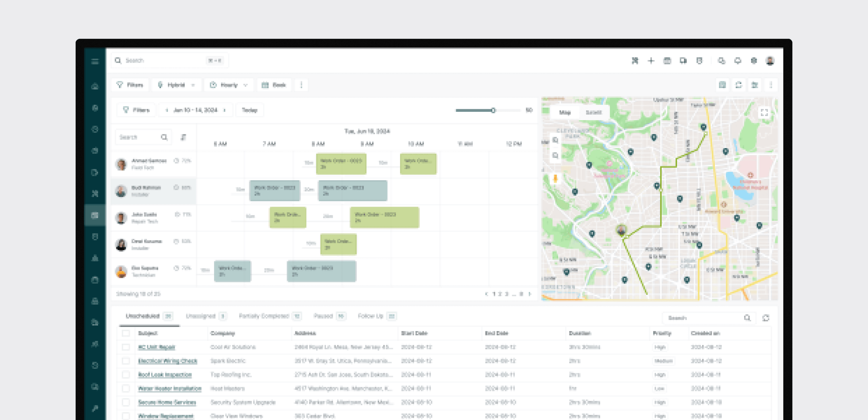The image size is (868, 420).
Task: Click the search field in work orders table
Action: 710,318
